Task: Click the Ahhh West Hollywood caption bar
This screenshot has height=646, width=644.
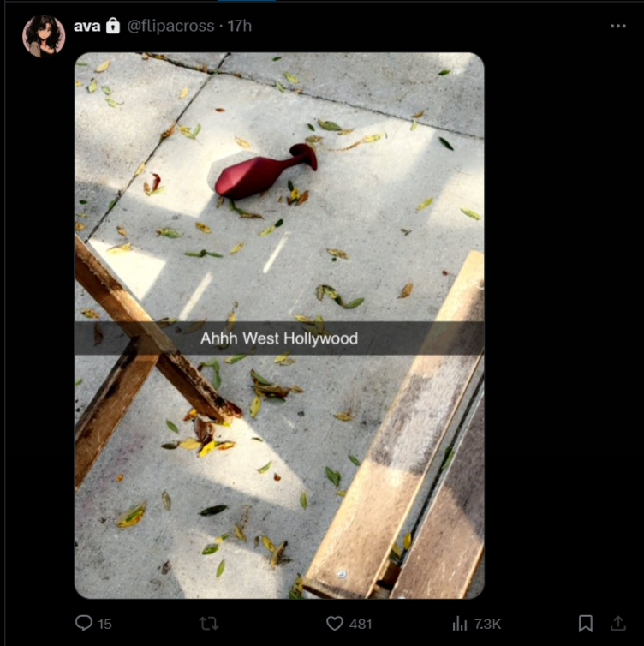Action: click(279, 338)
